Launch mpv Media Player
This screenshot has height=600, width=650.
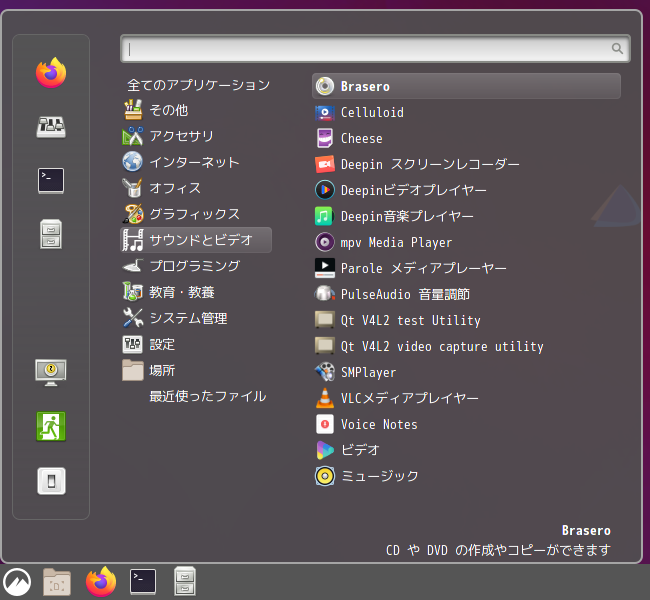pos(466,242)
